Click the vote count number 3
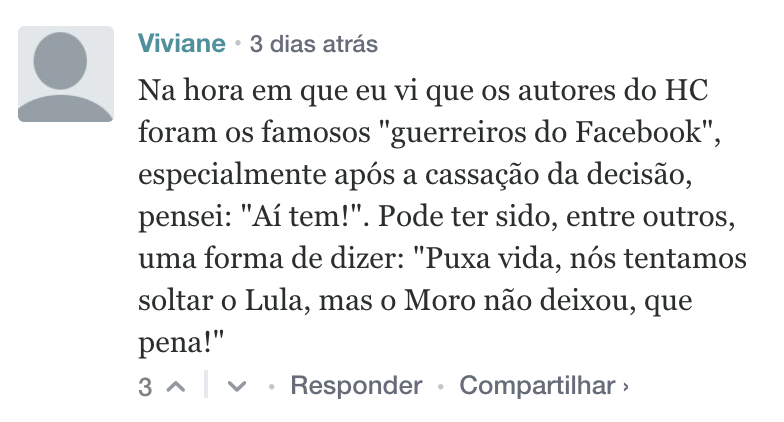Viewport: 784px width, 422px height. click(x=145, y=387)
